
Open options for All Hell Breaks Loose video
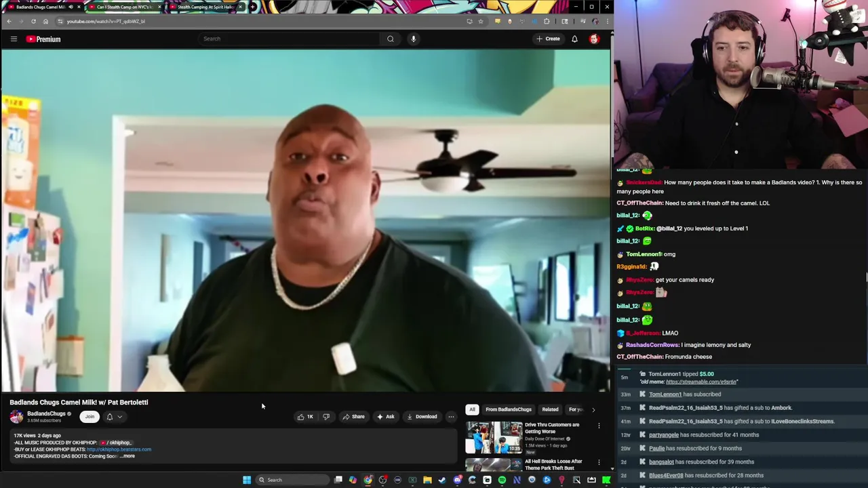pyautogui.click(x=599, y=462)
